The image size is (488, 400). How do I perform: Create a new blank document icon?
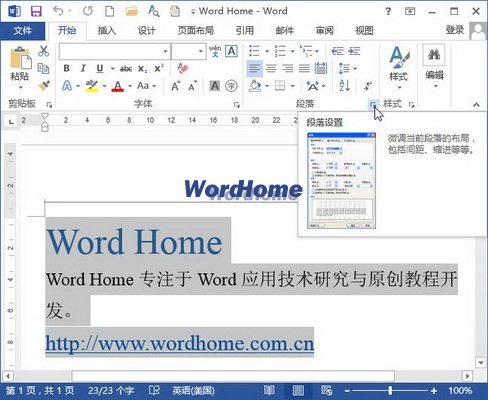pos(110,11)
